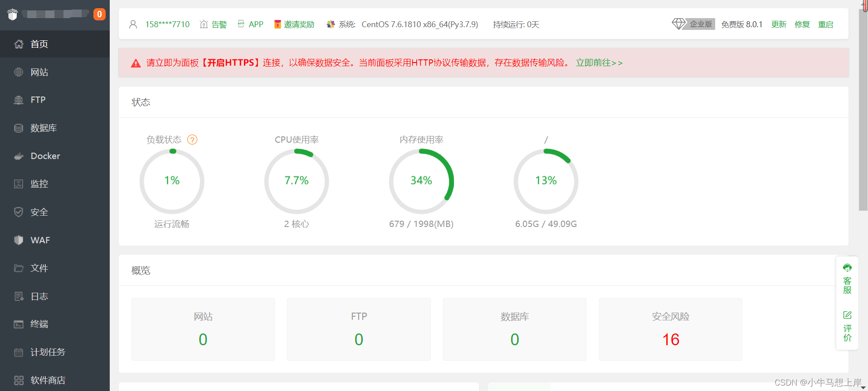Click the FTP globe icon in sidebar

click(x=19, y=100)
